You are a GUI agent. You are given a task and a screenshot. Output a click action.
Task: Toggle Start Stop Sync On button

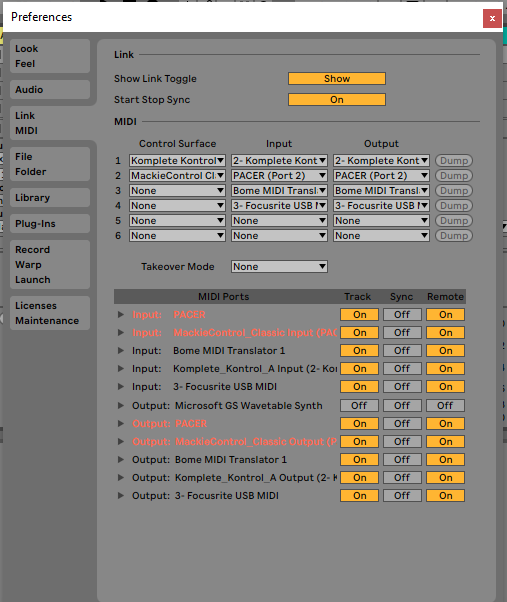point(337,99)
